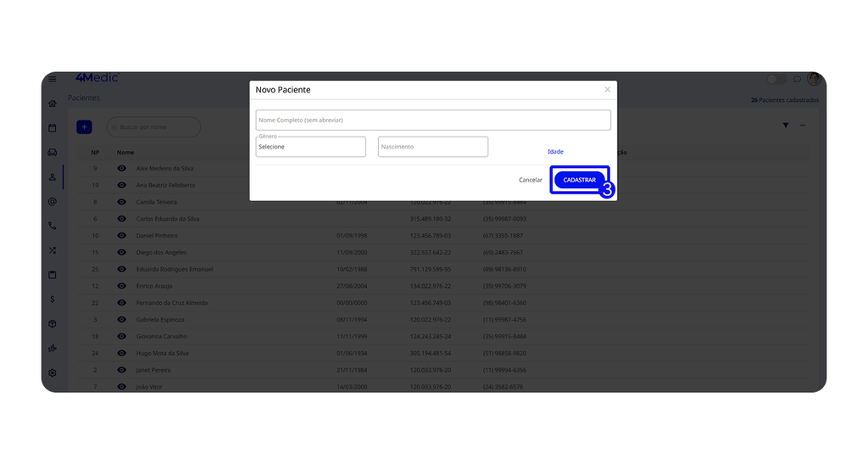Open the settings gear icon in sidebar
This screenshot has height=465, width=868.
point(53,373)
